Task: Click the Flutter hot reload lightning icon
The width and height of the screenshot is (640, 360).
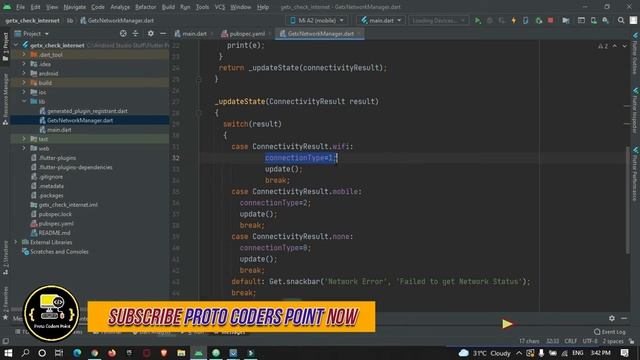Action: coord(513,20)
